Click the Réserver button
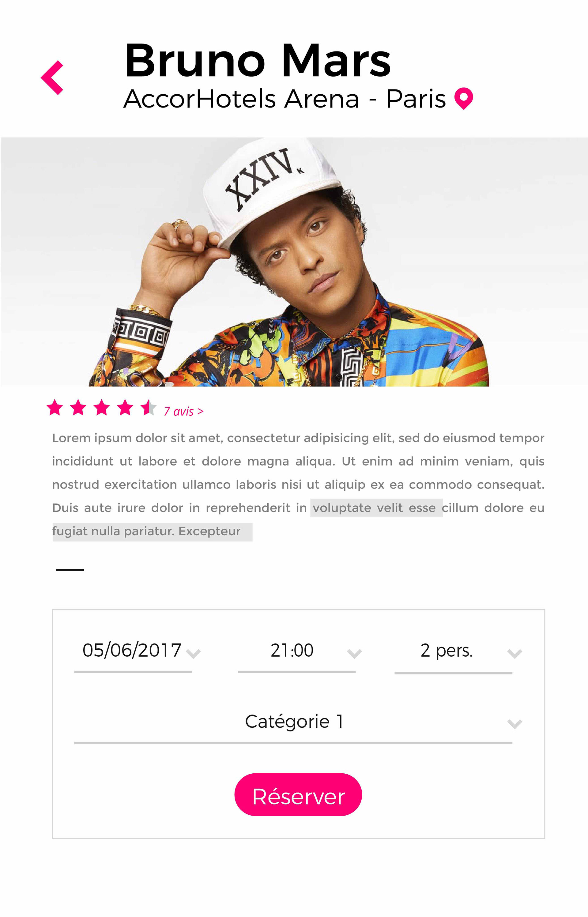Screen dimensions: 588x917 pyautogui.click(x=298, y=794)
